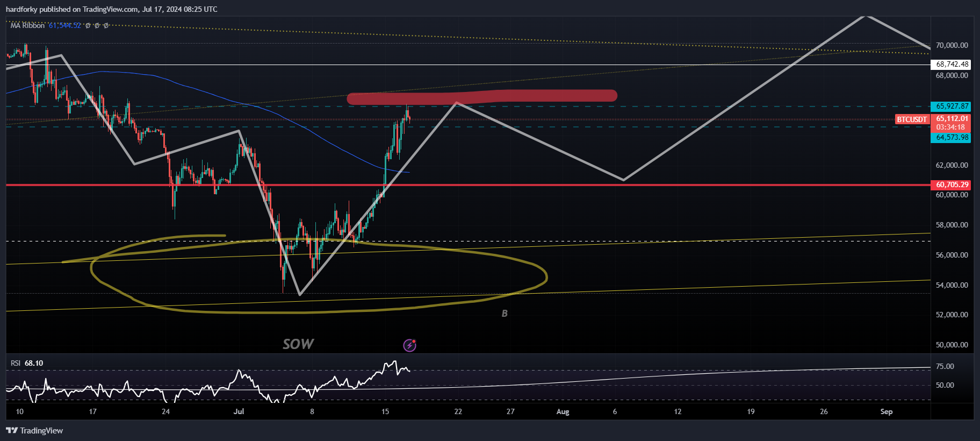Click the MA Ribbon value 61,544.52

65,25
